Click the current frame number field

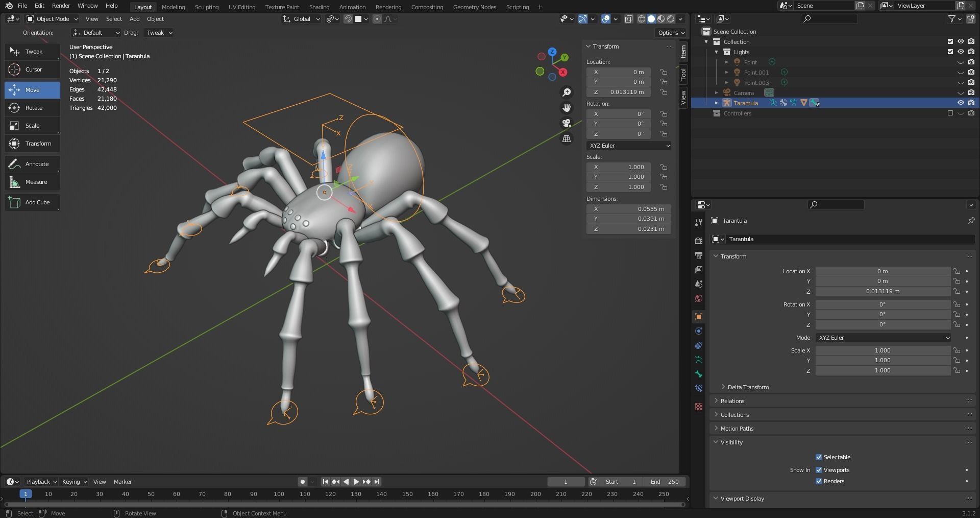click(x=566, y=482)
